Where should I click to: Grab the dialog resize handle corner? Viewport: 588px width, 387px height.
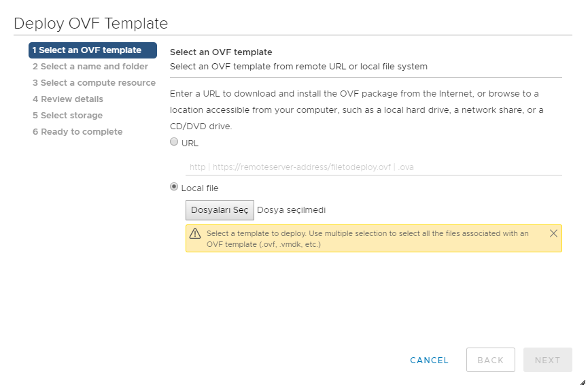click(583, 382)
